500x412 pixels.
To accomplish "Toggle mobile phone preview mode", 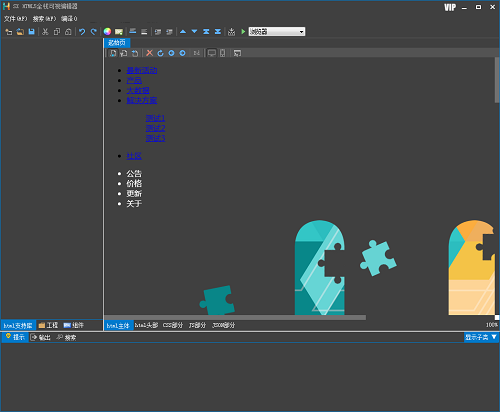I will pyautogui.click(x=222, y=53).
